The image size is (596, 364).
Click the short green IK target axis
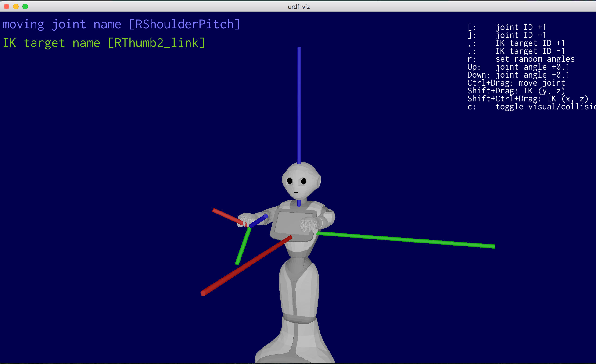(243, 247)
